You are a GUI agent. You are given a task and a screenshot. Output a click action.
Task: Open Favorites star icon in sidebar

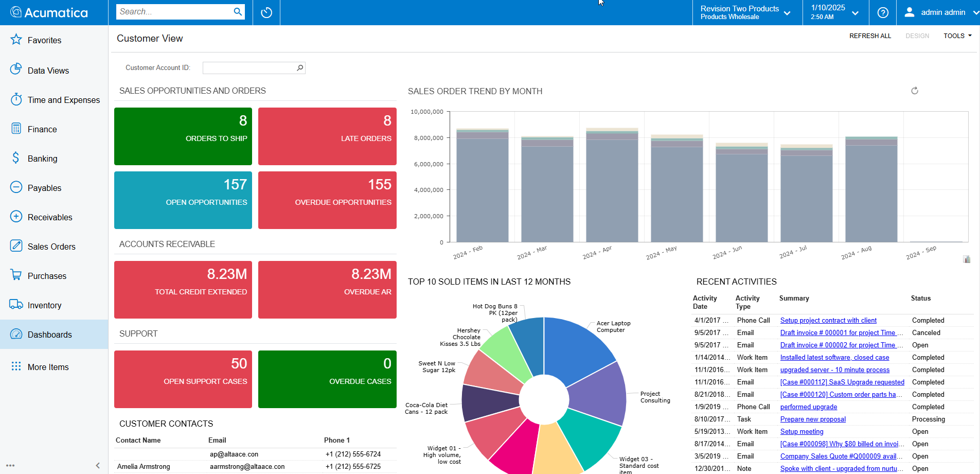tap(16, 40)
